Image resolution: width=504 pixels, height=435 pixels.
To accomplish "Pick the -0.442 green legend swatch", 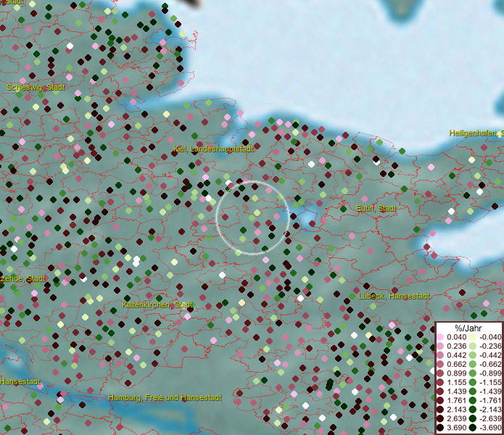I will coord(473,355).
